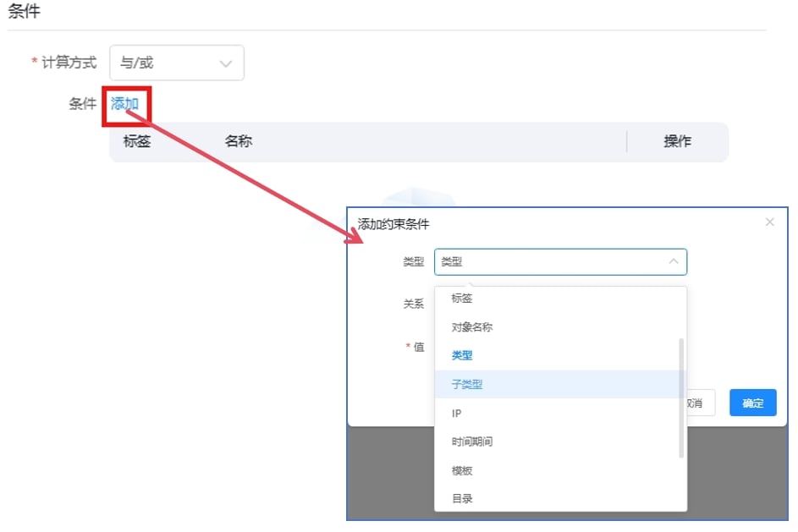Click the 标签 column header

[x=137, y=141]
